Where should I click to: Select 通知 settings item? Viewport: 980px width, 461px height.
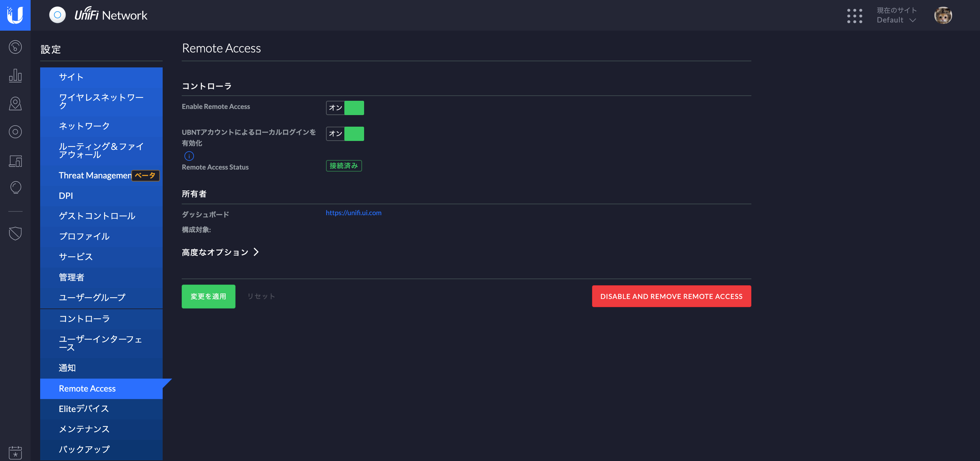coord(101,368)
